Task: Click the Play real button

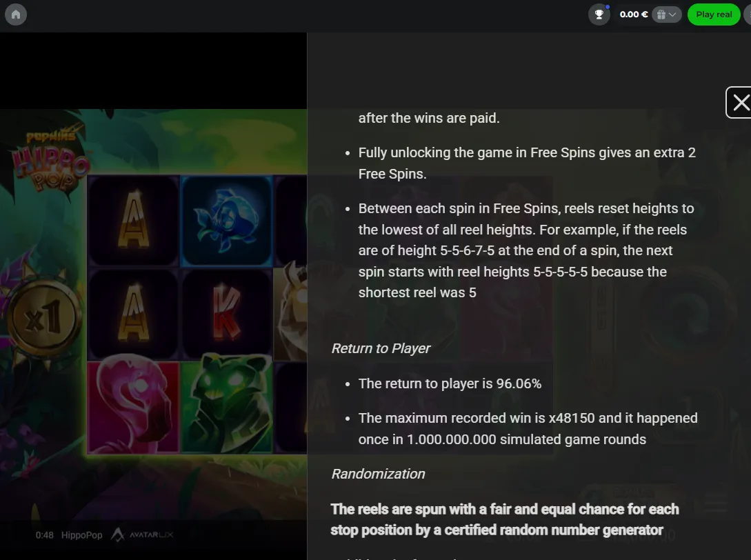Action: click(x=714, y=14)
